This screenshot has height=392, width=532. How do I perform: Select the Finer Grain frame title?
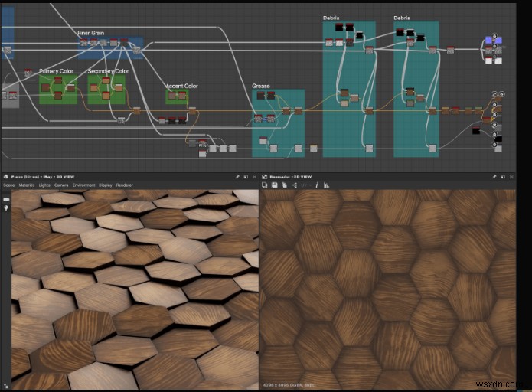(x=90, y=33)
